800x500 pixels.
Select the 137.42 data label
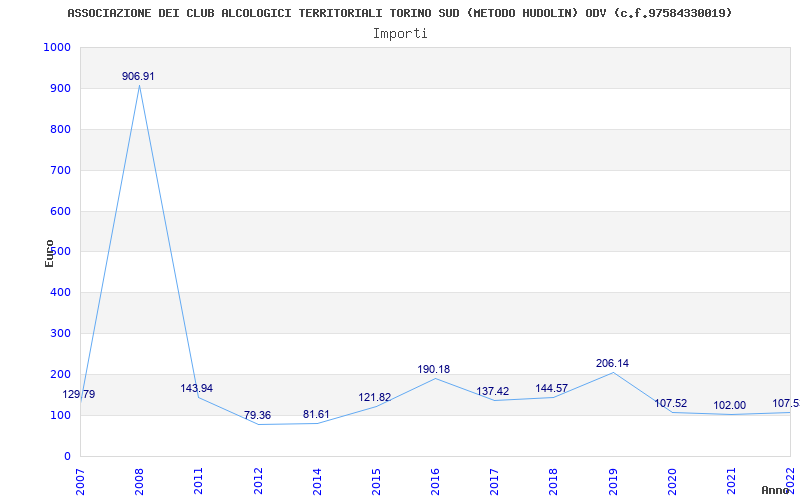tap(493, 391)
